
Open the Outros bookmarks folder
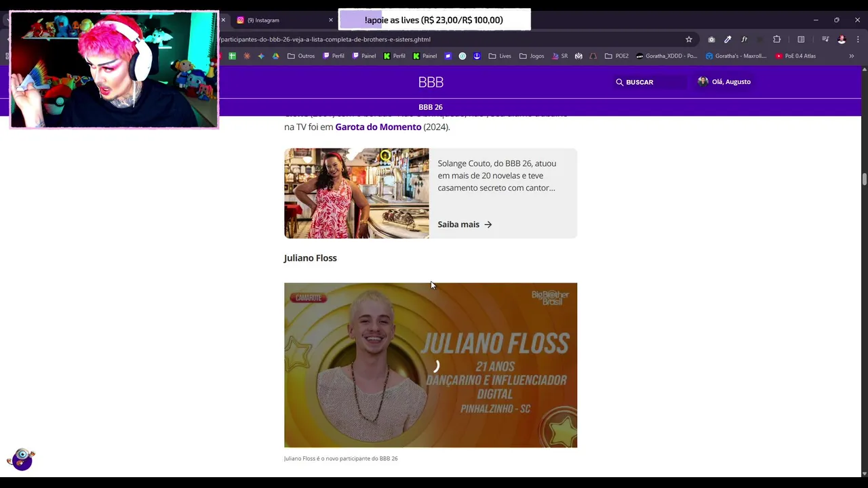coord(301,56)
